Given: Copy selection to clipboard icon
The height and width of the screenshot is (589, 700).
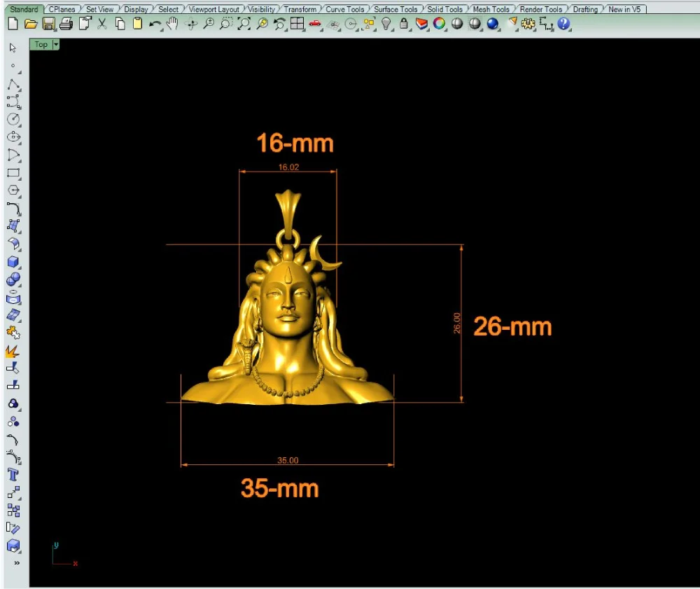Looking at the screenshot, I should pos(120,24).
